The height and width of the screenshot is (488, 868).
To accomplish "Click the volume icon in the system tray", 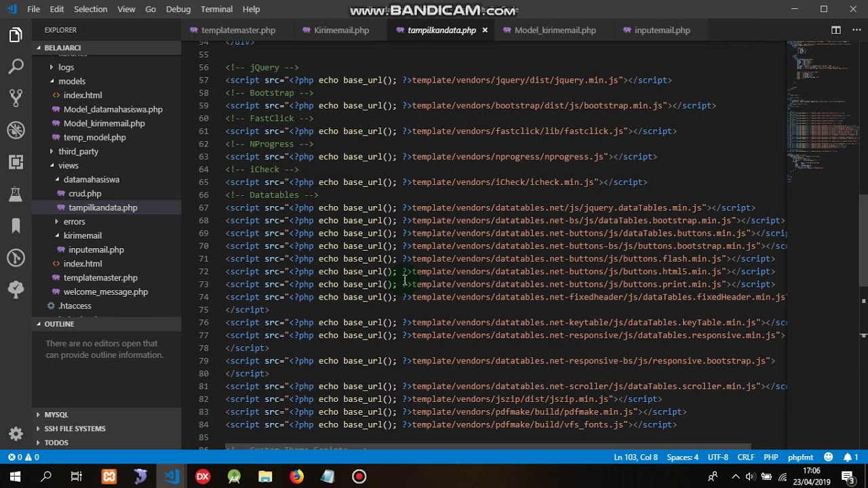I will [x=749, y=476].
